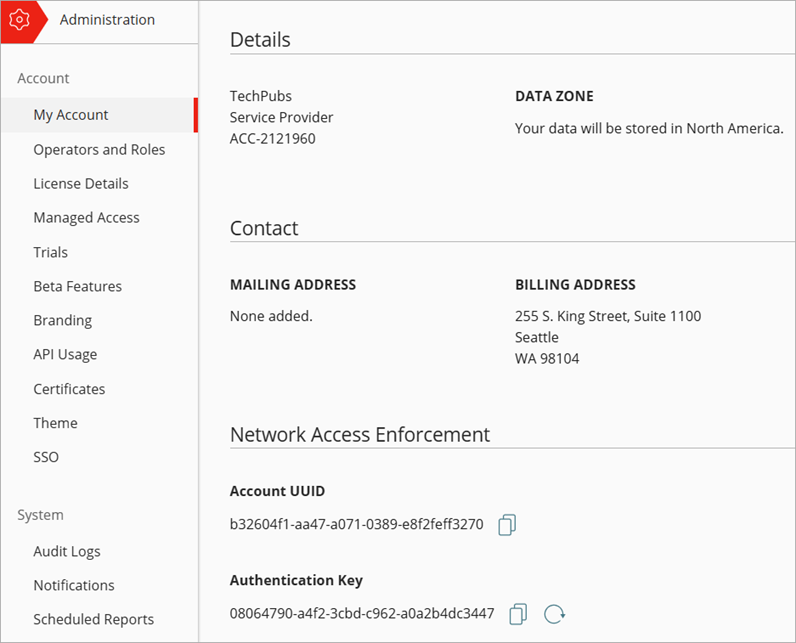Viewport: 796px width, 643px height.
Task: Open SSO configuration
Action: coord(46,457)
